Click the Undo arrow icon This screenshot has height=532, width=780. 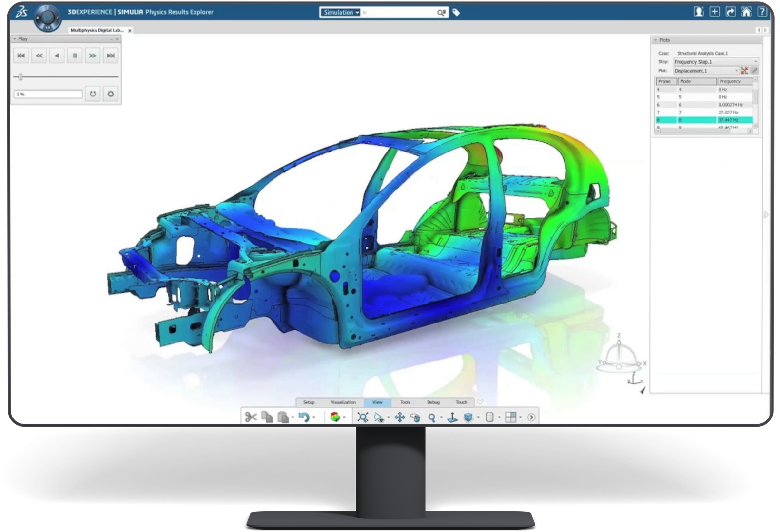click(304, 417)
